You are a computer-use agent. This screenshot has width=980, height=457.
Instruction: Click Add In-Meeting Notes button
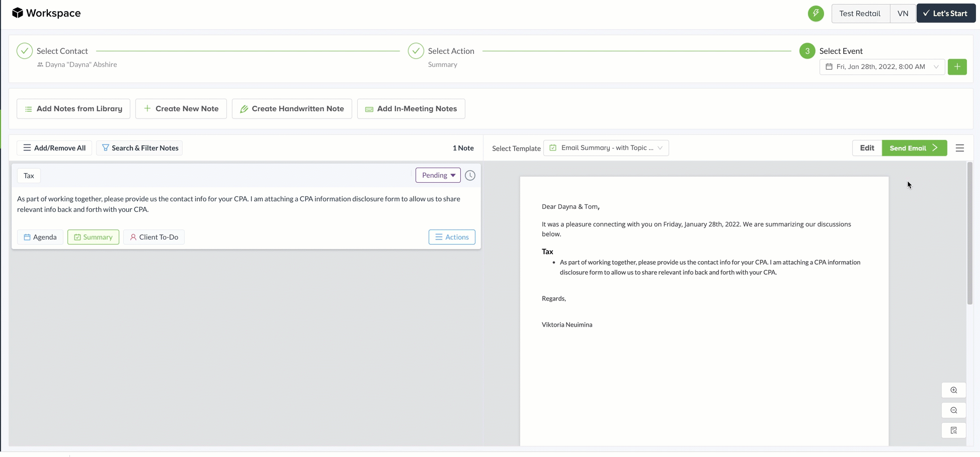point(411,109)
